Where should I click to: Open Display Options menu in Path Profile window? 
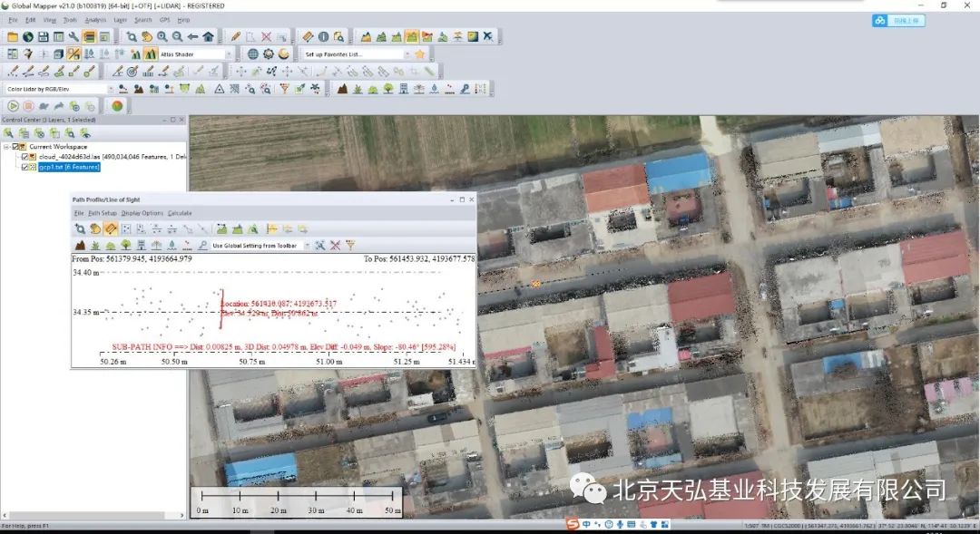pyautogui.click(x=142, y=213)
